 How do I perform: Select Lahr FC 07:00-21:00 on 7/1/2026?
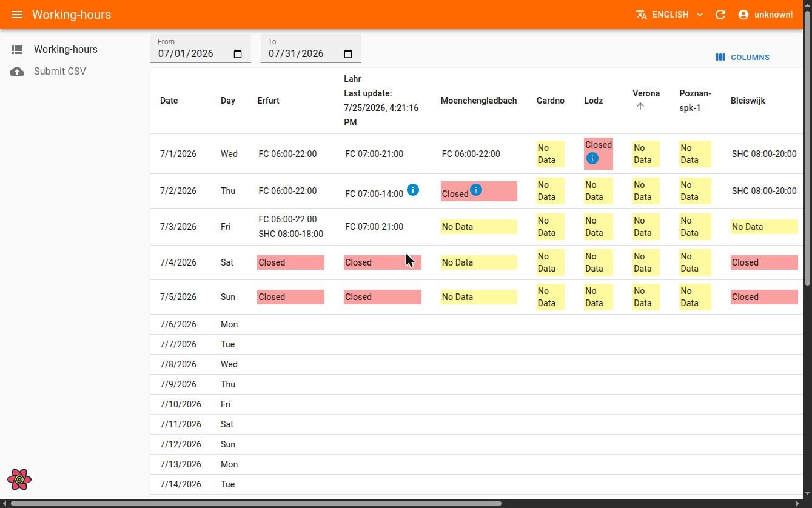pyautogui.click(x=374, y=154)
